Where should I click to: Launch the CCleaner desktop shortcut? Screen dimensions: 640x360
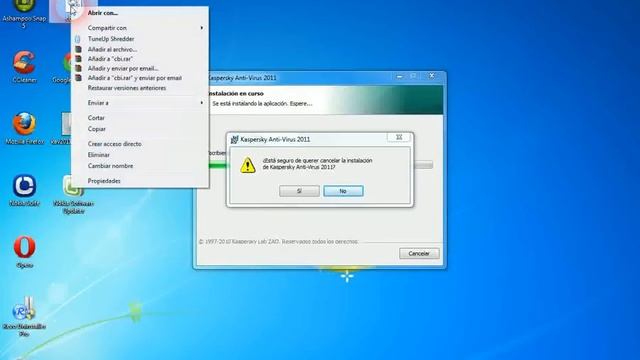coord(24,67)
